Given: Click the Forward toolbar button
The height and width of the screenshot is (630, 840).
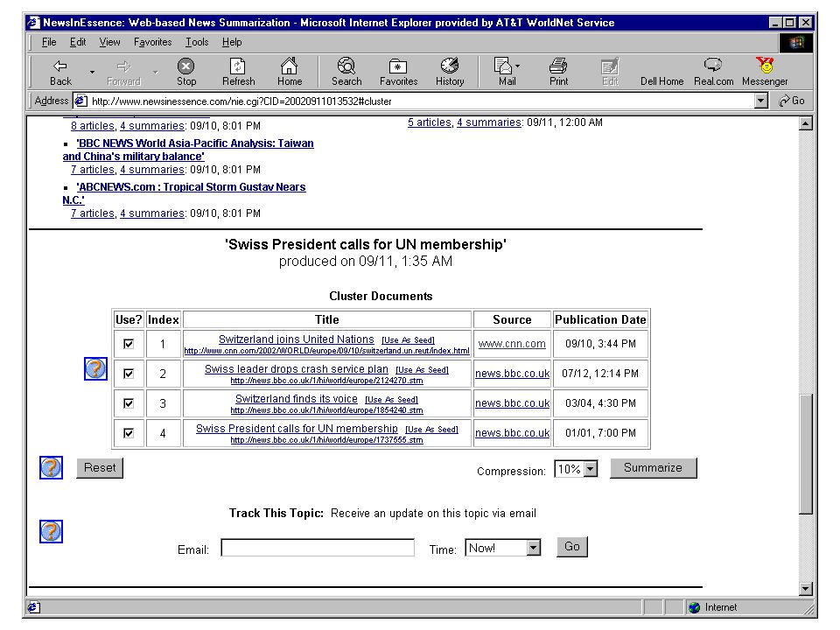Looking at the screenshot, I should [123, 73].
